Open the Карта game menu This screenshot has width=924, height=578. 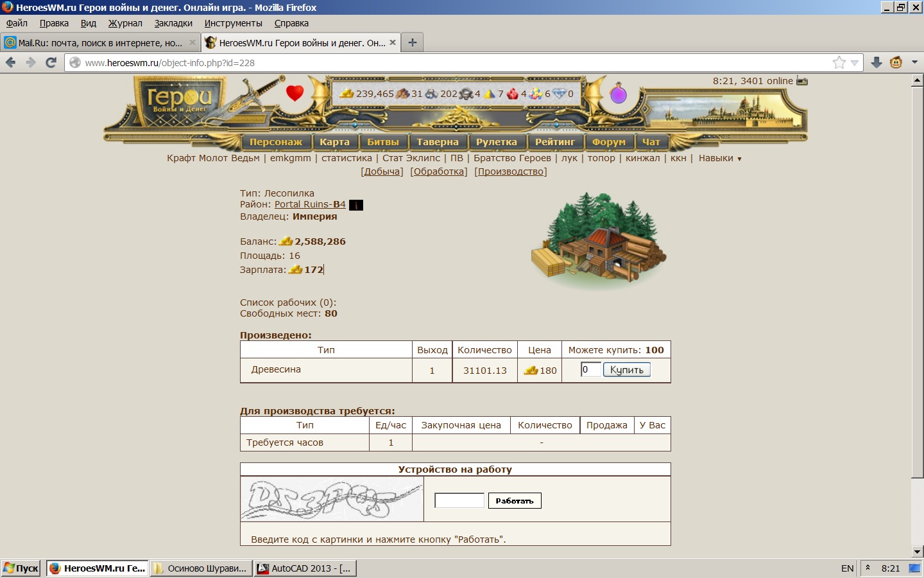pyautogui.click(x=335, y=142)
